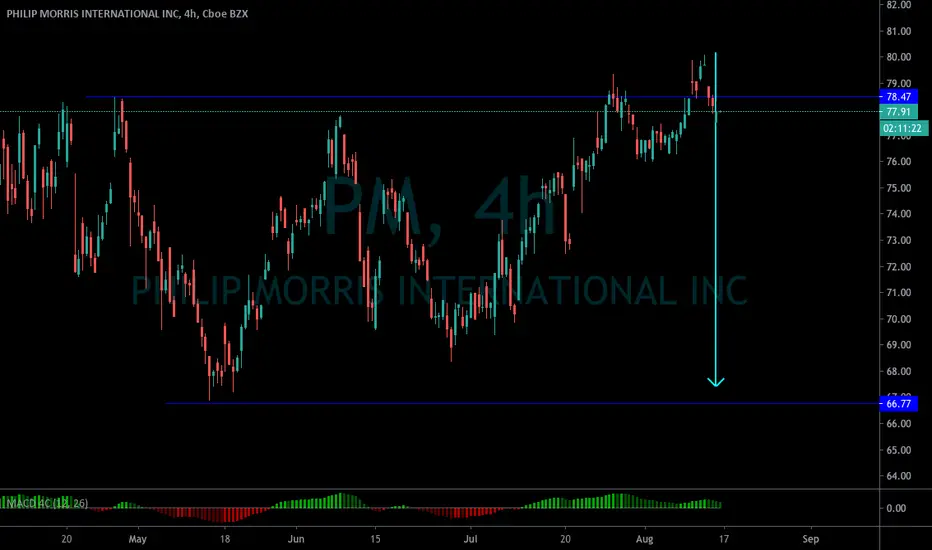Image resolution: width=932 pixels, height=550 pixels.
Task: Click the Sep label on time axis
Action: (x=810, y=539)
